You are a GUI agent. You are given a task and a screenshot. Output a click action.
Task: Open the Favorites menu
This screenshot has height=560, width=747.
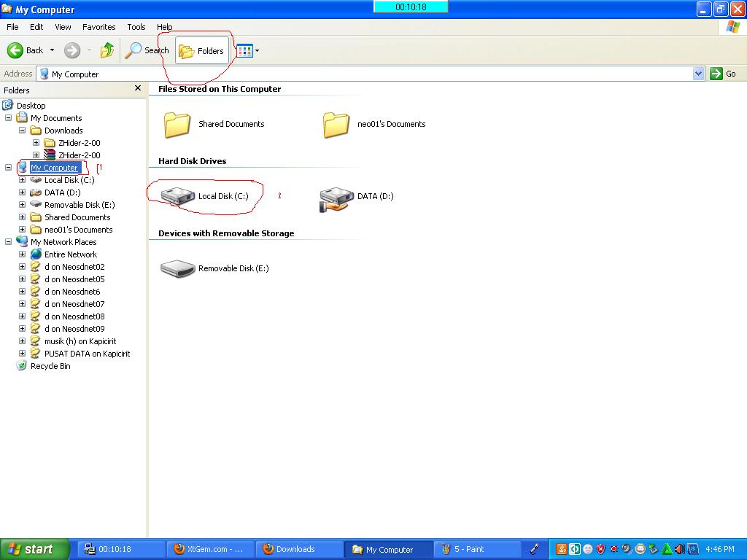98,27
